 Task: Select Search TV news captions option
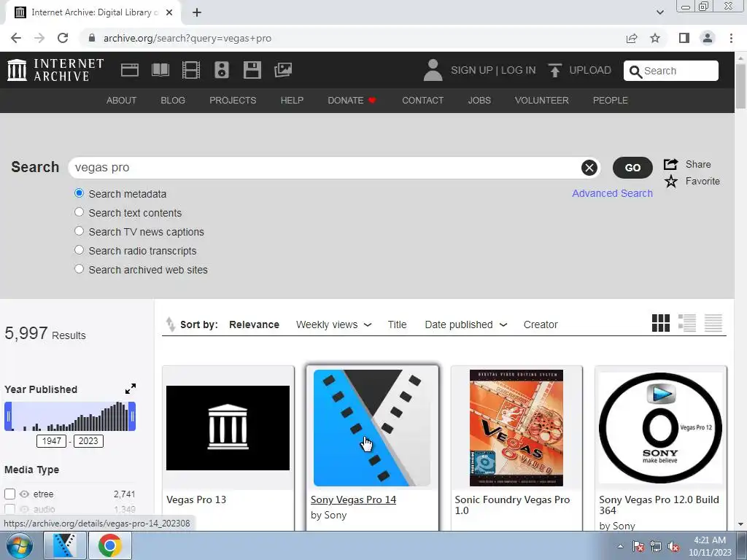[x=79, y=231]
